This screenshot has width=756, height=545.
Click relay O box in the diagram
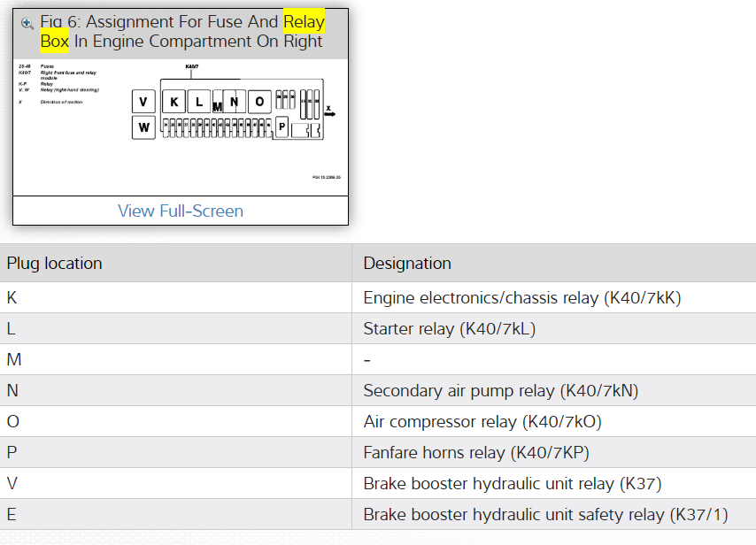[259, 102]
